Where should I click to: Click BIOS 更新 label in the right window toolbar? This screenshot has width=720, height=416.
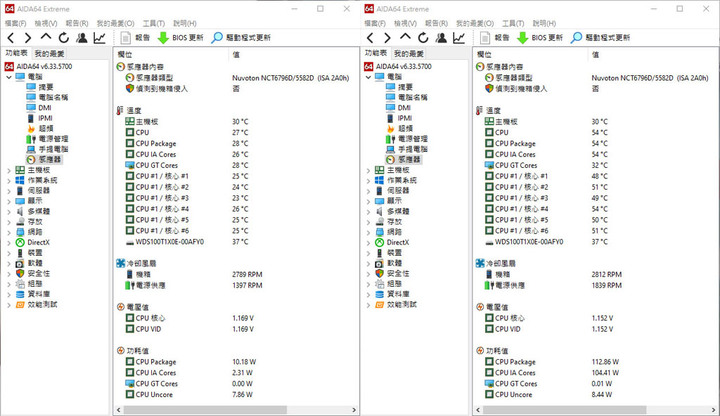coord(547,38)
